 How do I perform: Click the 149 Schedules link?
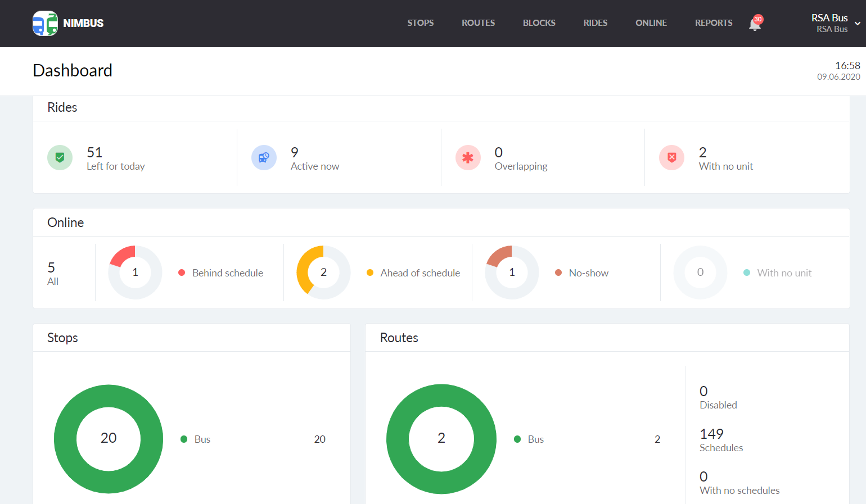pyautogui.click(x=721, y=440)
